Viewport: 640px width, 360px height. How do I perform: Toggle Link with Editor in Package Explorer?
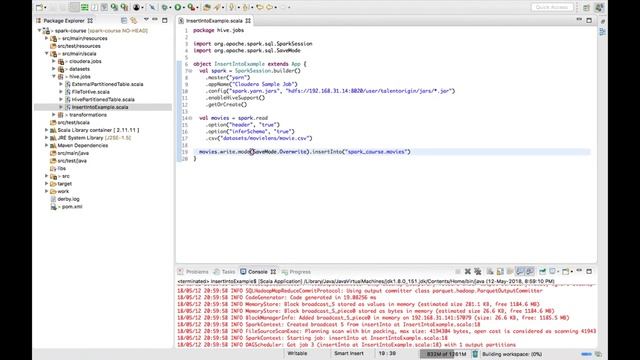tap(134, 20)
